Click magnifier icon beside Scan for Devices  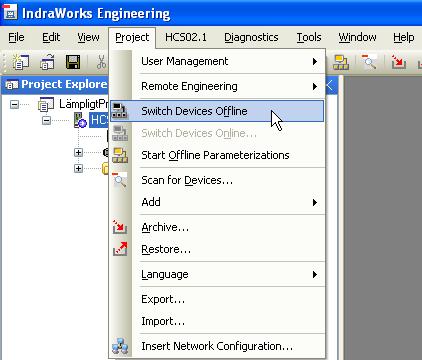[119, 179]
